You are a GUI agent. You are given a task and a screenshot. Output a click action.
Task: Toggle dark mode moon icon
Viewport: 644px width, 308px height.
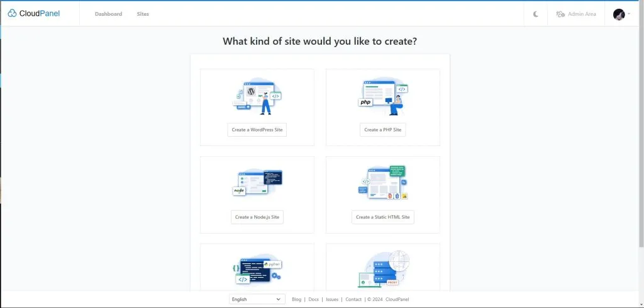(536, 14)
